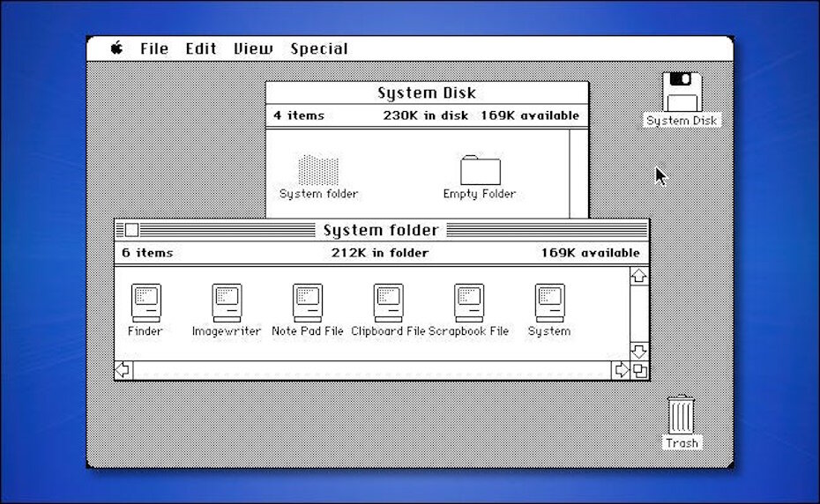This screenshot has width=820, height=504.
Task: Click the System folder window size box
Action: point(639,371)
